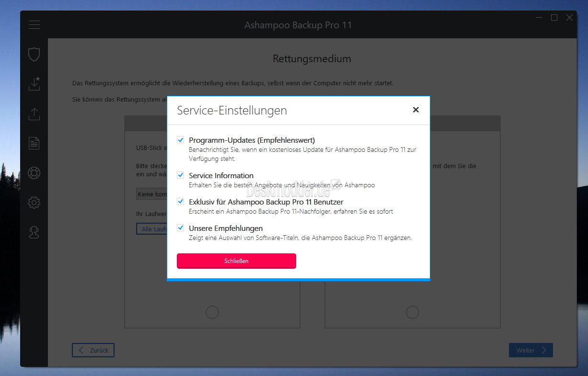Uncheck the Unsere Empfehlungen checkbox
The image size is (588, 376).
click(181, 228)
